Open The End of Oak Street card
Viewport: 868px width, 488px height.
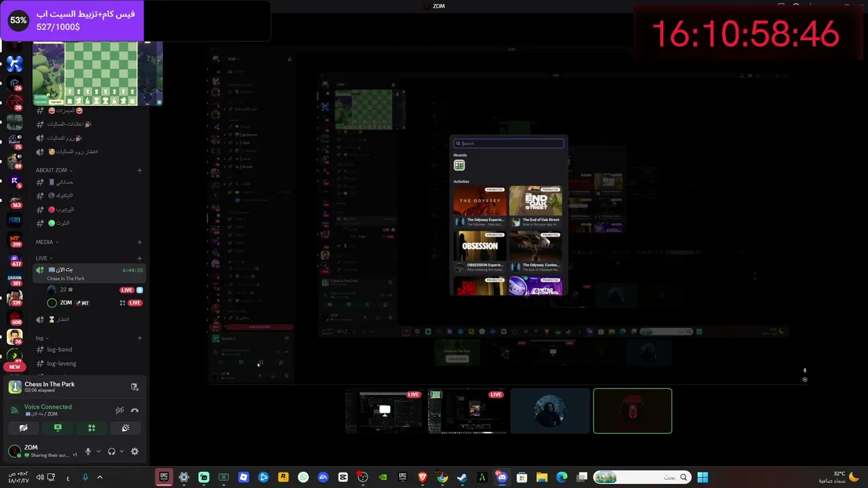(536, 206)
